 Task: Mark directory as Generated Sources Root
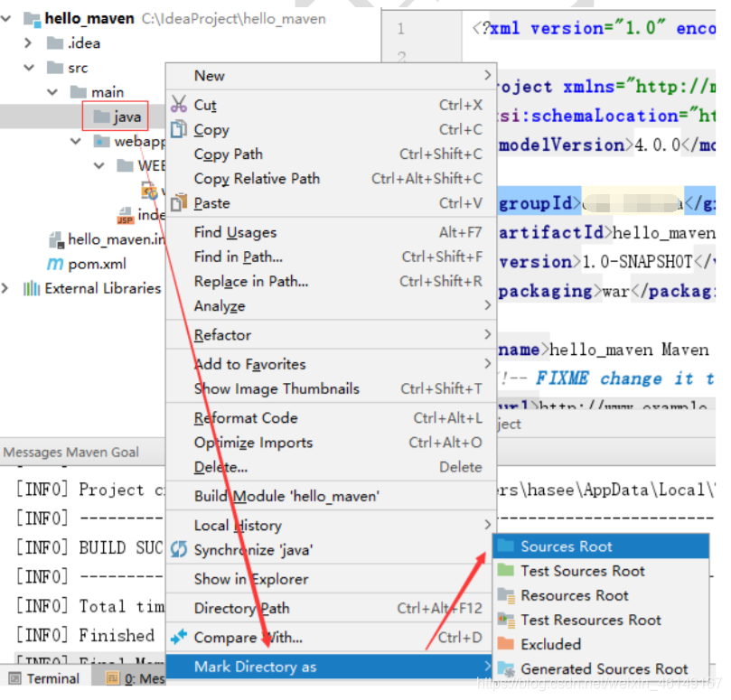click(601, 668)
